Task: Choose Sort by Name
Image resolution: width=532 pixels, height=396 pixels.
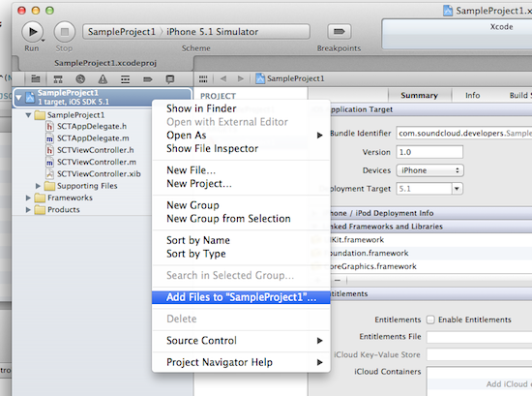Action: point(241,240)
